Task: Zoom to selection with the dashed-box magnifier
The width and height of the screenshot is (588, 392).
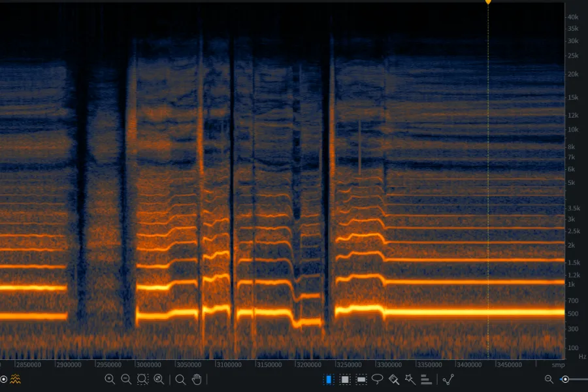Action: pyautogui.click(x=142, y=379)
